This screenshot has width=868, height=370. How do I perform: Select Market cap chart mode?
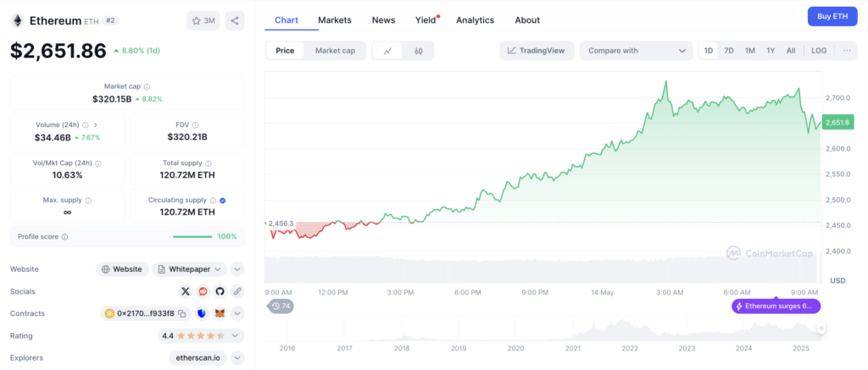(336, 51)
